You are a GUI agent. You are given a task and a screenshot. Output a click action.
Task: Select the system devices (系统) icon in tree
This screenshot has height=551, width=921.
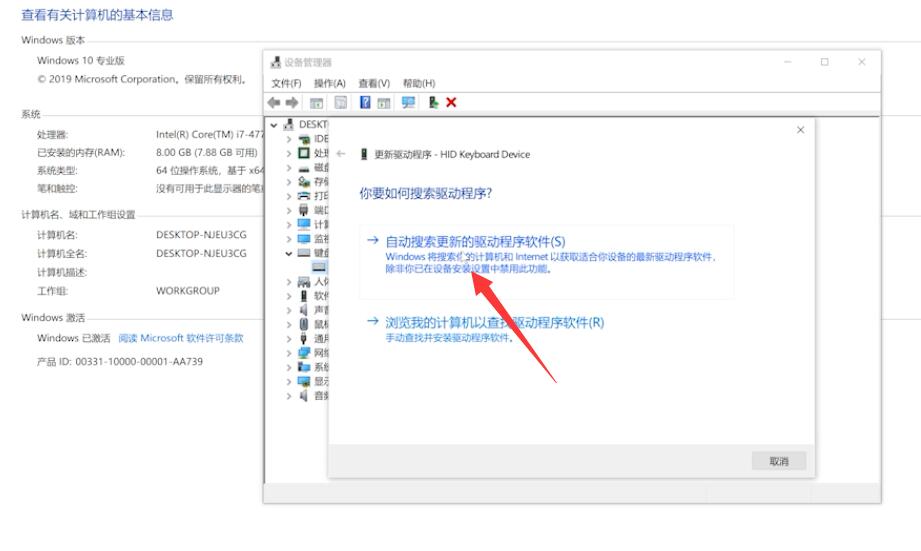click(x=304, y=367)
